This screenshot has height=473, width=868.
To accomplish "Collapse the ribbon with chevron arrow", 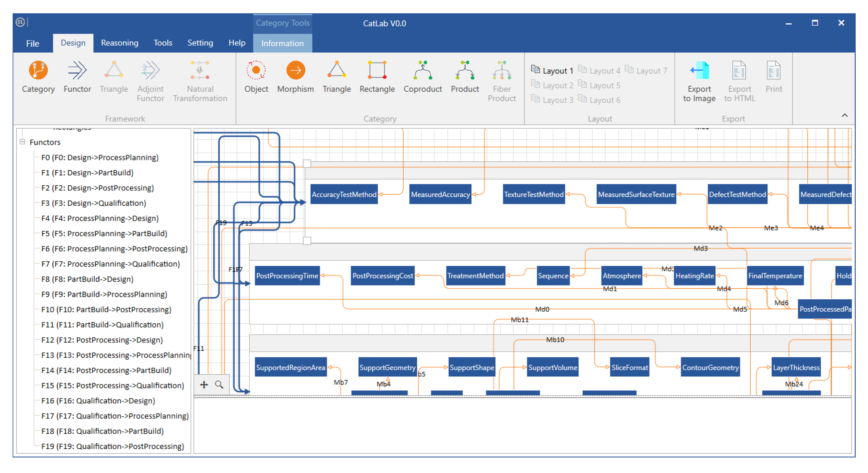I will click(844, 115).
